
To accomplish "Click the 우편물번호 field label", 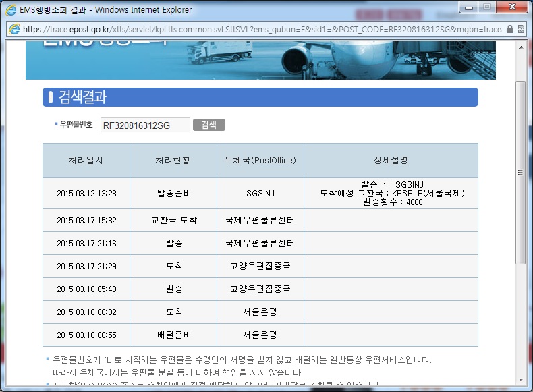I will pos(76,125).
